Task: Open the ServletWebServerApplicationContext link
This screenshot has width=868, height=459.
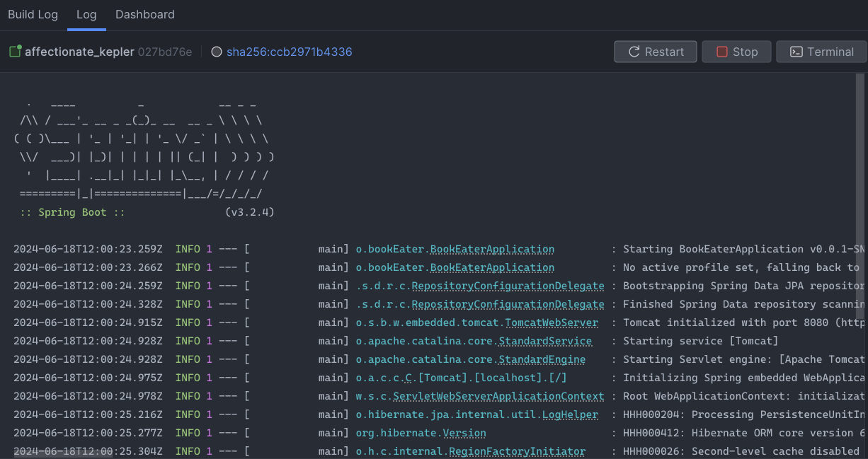Action: pyautogui.click(x=498, y=396)
